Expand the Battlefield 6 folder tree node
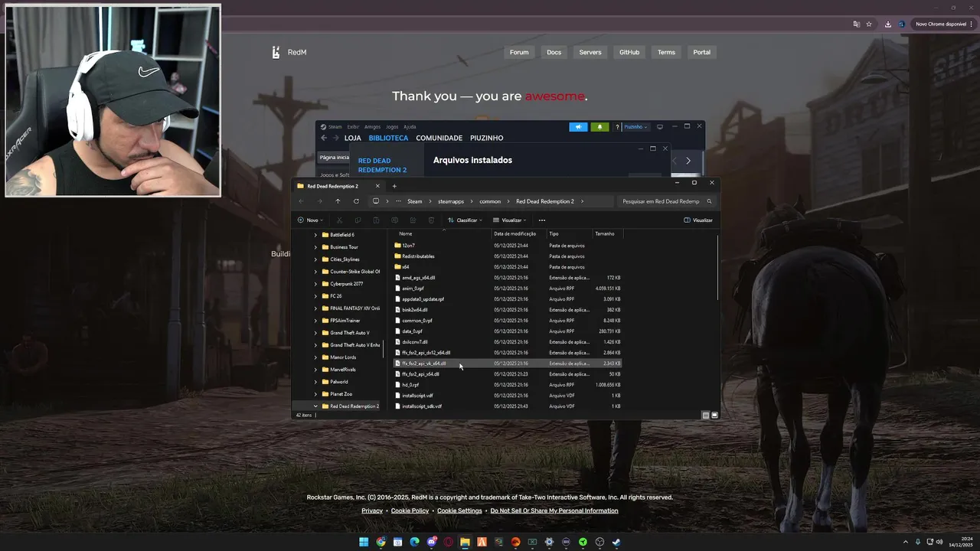The image size is (980, 551). [315, 235]
